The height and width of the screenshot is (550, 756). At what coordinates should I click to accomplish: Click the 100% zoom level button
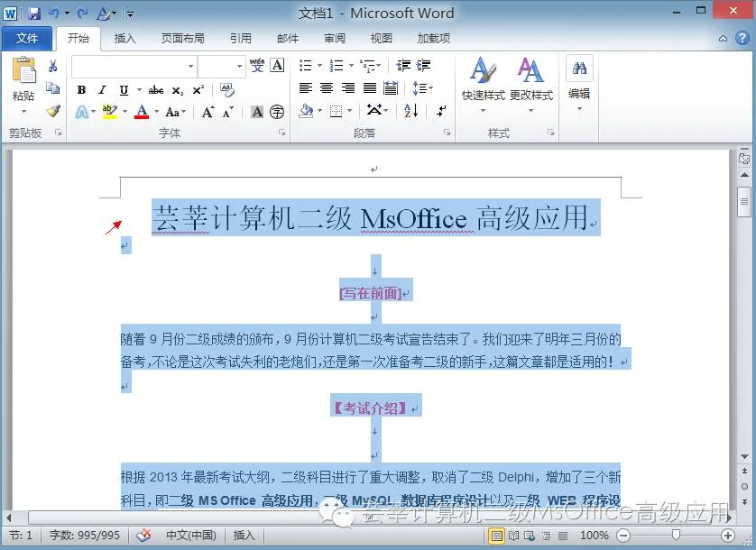click(x=594, y=535)
